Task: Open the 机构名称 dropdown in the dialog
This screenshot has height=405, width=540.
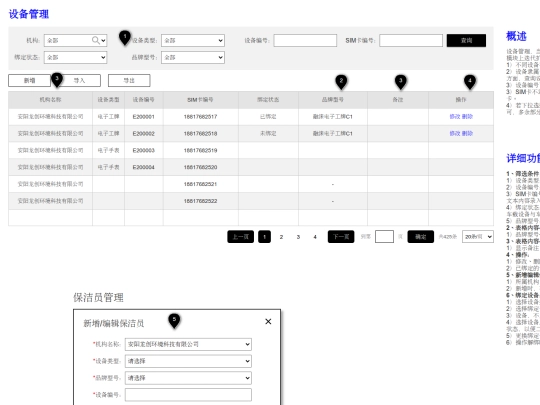Action: pos(188,344)
